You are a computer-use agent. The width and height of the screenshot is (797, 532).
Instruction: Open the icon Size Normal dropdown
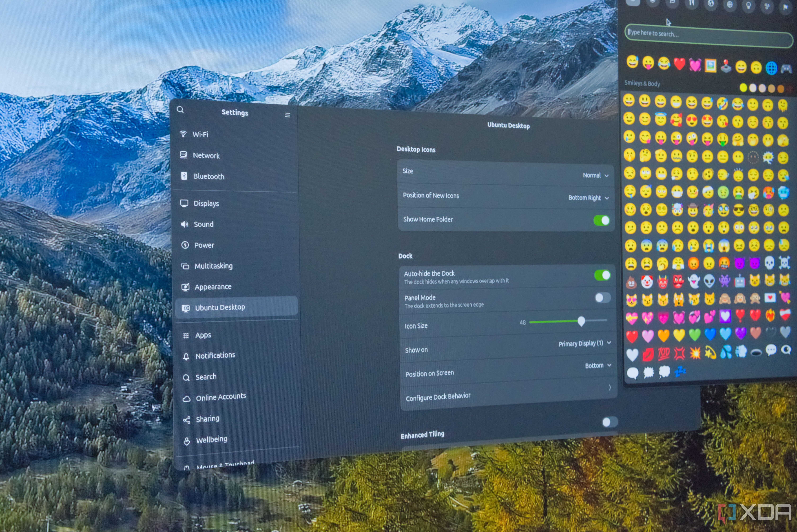pyautogui.click(x=595, y=175)
